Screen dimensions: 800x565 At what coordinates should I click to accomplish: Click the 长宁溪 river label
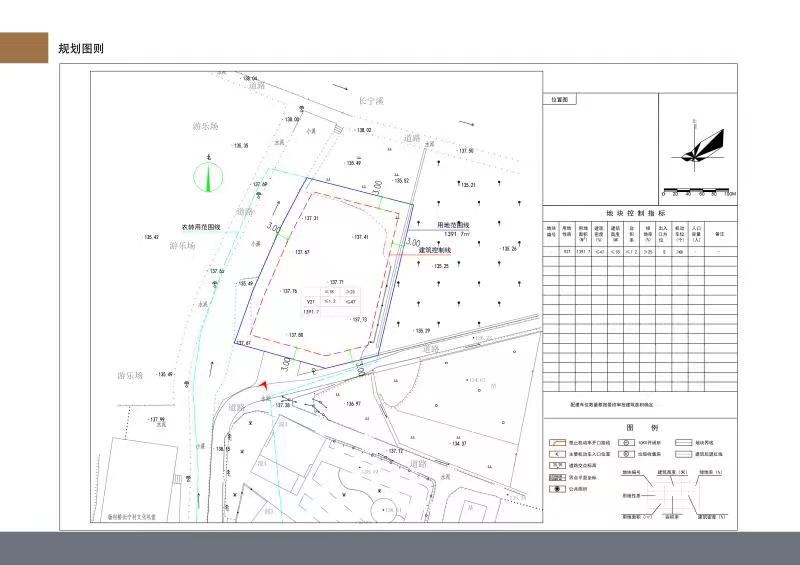coord(372,100)
